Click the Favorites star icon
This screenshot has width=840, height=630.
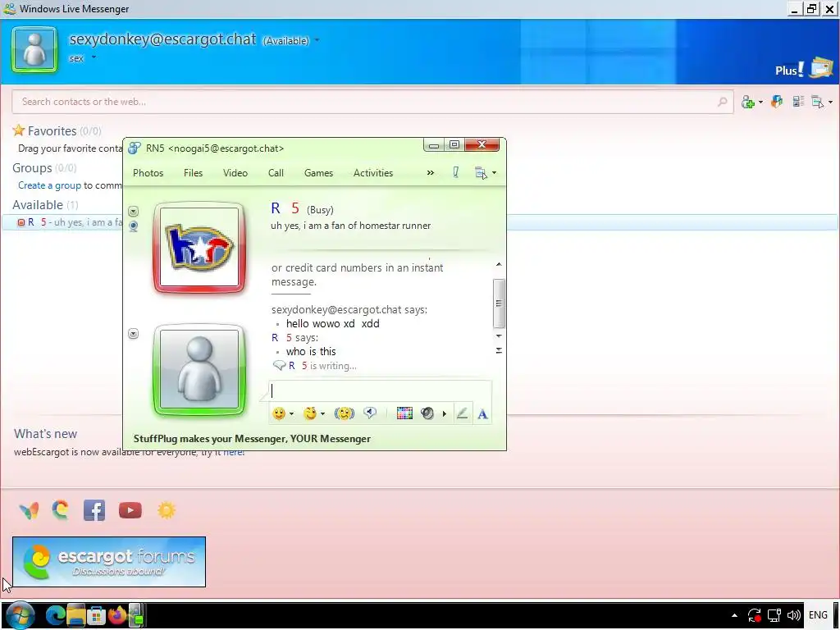click(19, 130)
